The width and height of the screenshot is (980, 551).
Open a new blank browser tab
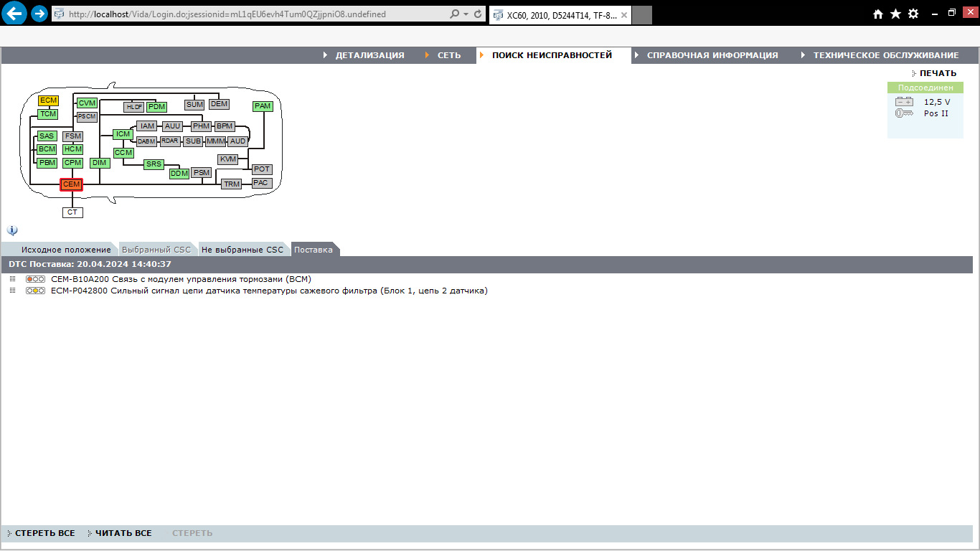tap(642, 15)
